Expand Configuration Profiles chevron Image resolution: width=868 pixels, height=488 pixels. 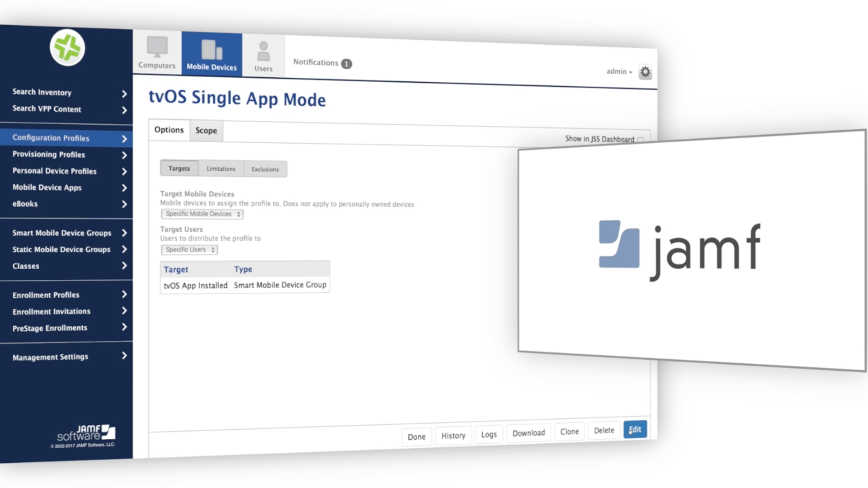tap(124, 139)
